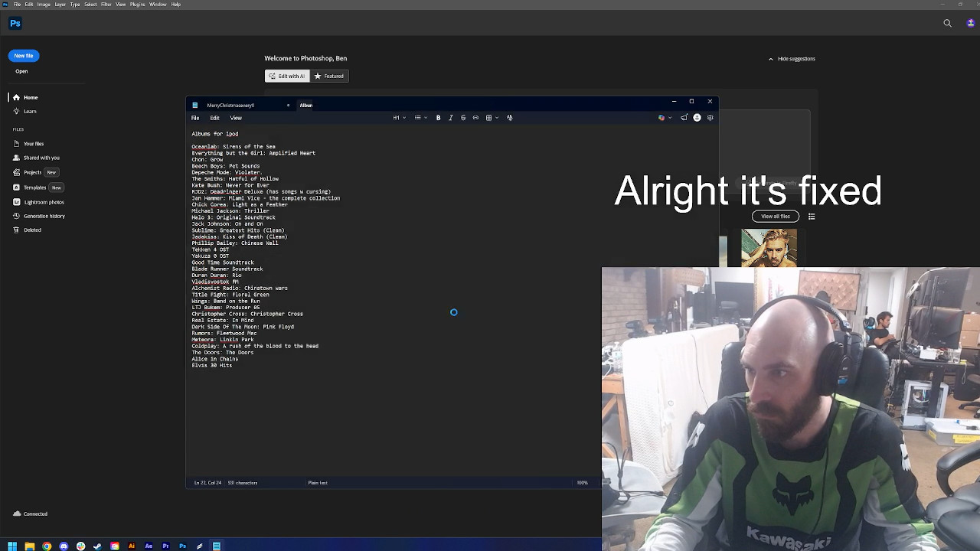Open After Effects from taskbar
Screen dimensions: 980x551
click(149, 546)
